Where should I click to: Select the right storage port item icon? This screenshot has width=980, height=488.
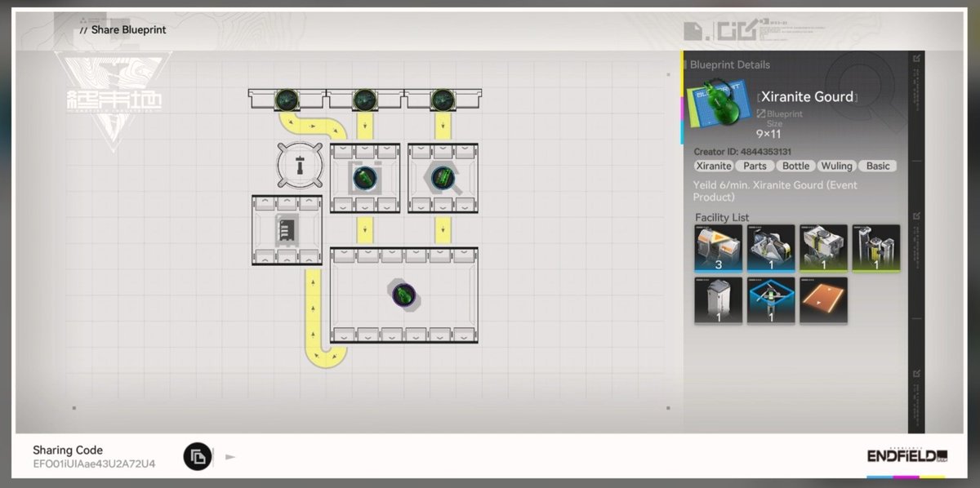pos(443,100)
